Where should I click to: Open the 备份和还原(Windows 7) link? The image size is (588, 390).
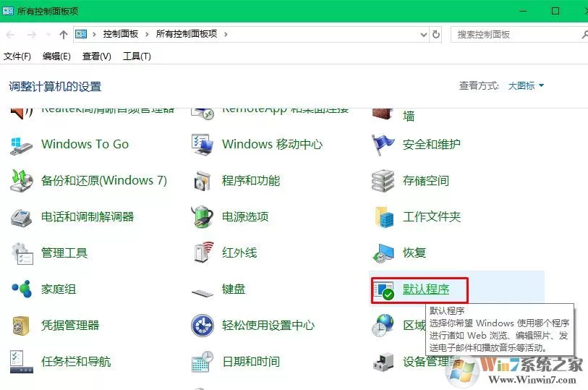tap(104, 181)
